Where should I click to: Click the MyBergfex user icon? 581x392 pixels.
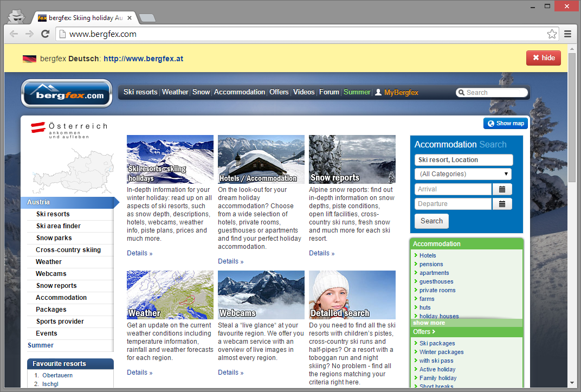pos(378,92)
